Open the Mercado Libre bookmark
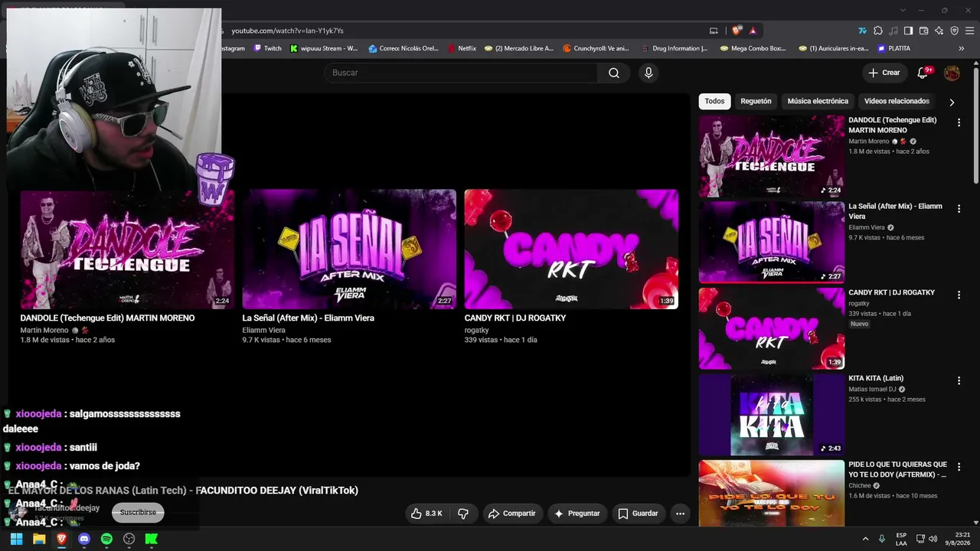The width and height of the screenshot is (980, 551). (519, 48)
